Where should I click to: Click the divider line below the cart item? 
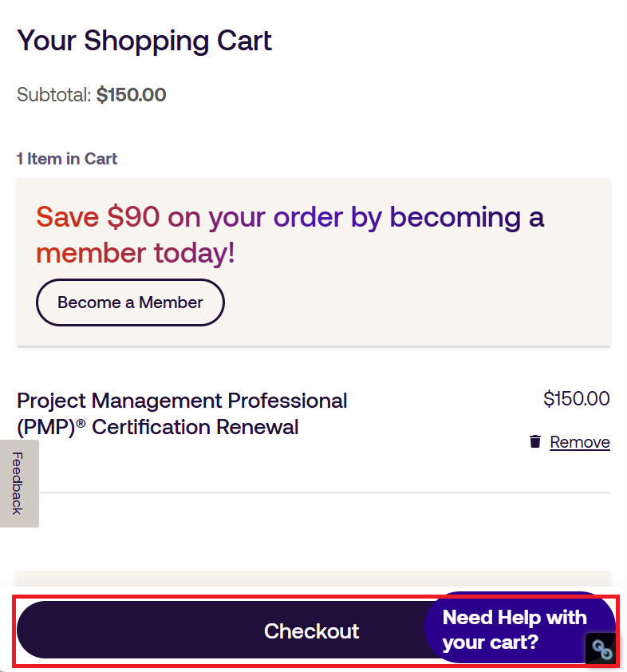point(319,492)
